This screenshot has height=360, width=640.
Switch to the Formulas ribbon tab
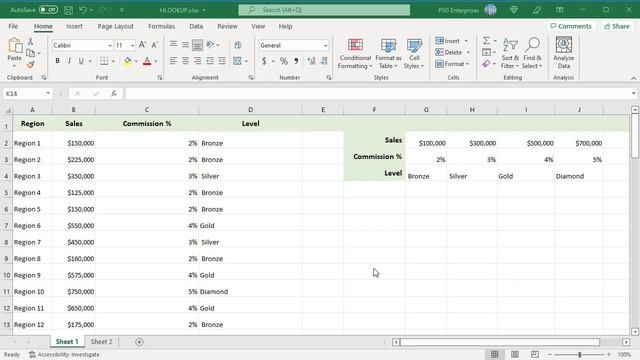click(161, 26)
